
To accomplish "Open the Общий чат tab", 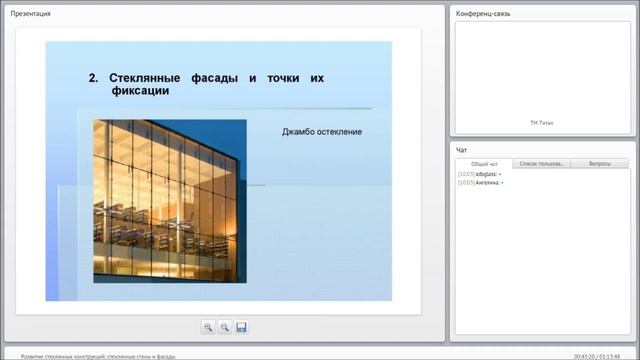I will [484, 164].
